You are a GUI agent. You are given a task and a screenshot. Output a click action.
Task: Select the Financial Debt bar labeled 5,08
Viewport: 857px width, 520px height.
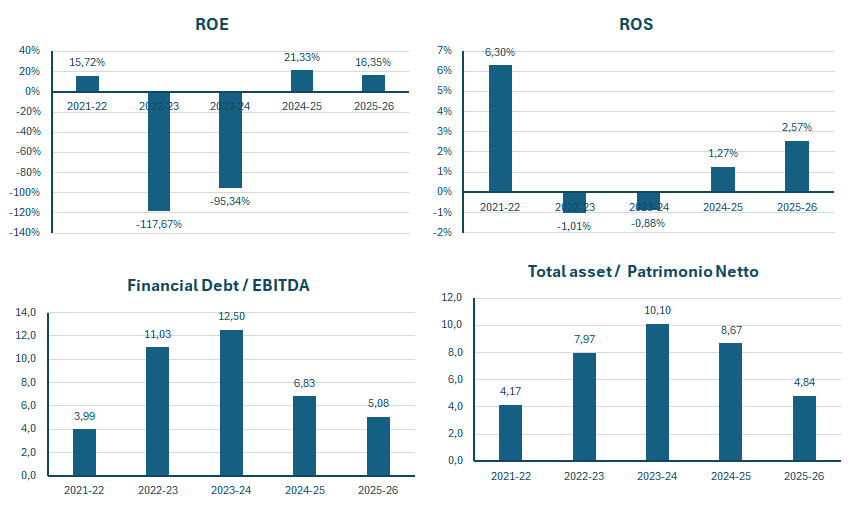[378, 446]
